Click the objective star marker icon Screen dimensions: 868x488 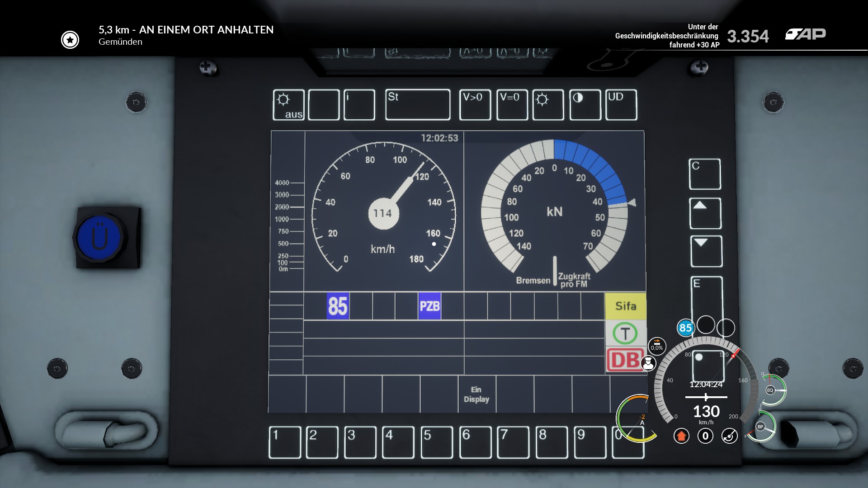[70, 40]
